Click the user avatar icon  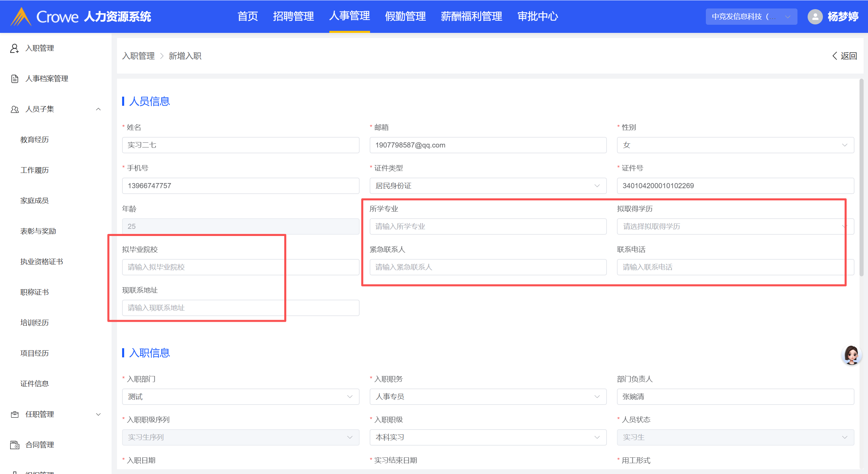click(x=815, y=17)
